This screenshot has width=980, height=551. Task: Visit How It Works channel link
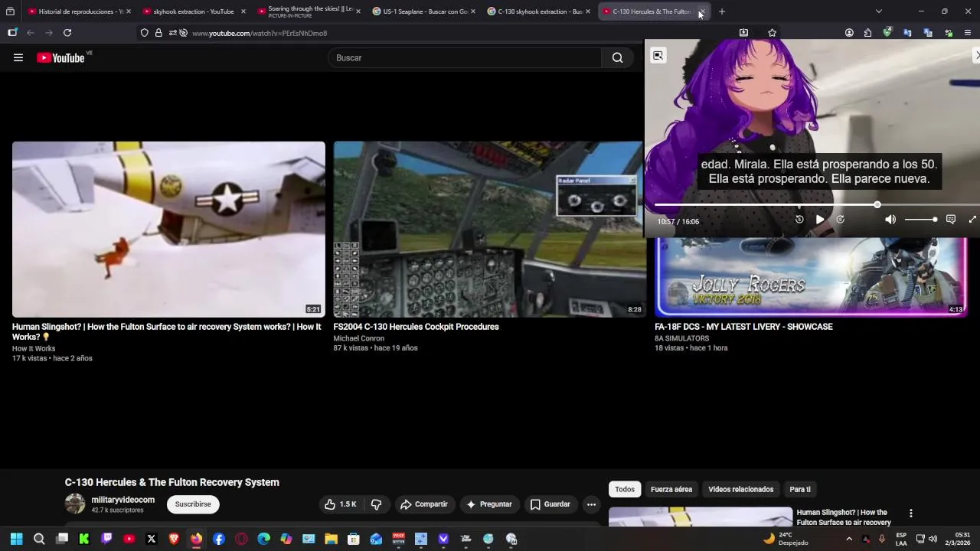pos(34,348)
